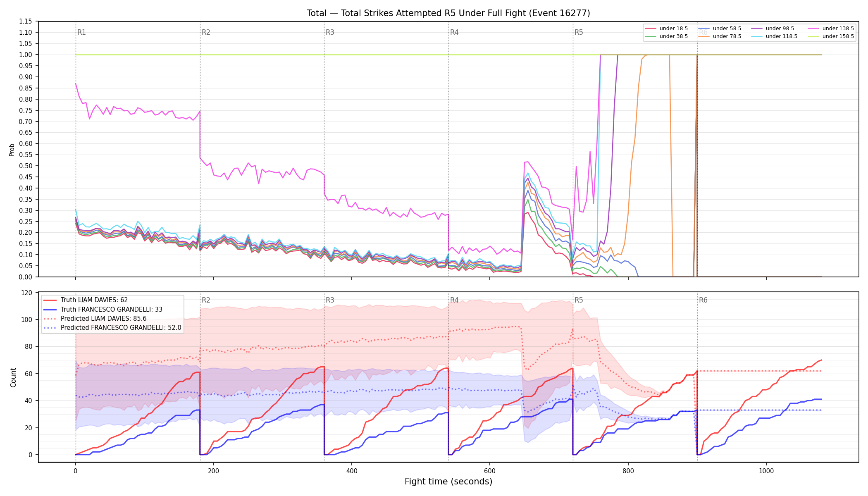Click the 0.00 tick on the Prob axis

[26, 277]
